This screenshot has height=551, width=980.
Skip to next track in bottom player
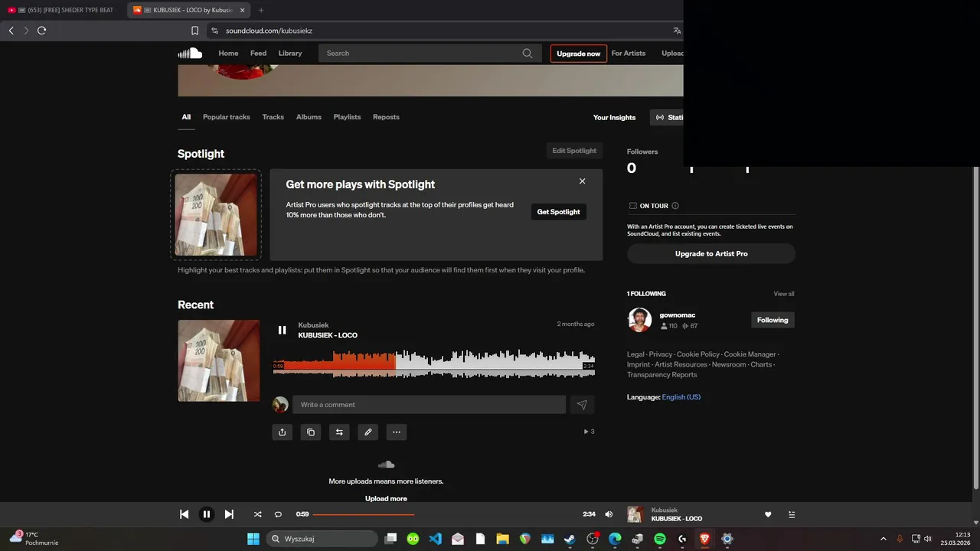coord(229,514)
